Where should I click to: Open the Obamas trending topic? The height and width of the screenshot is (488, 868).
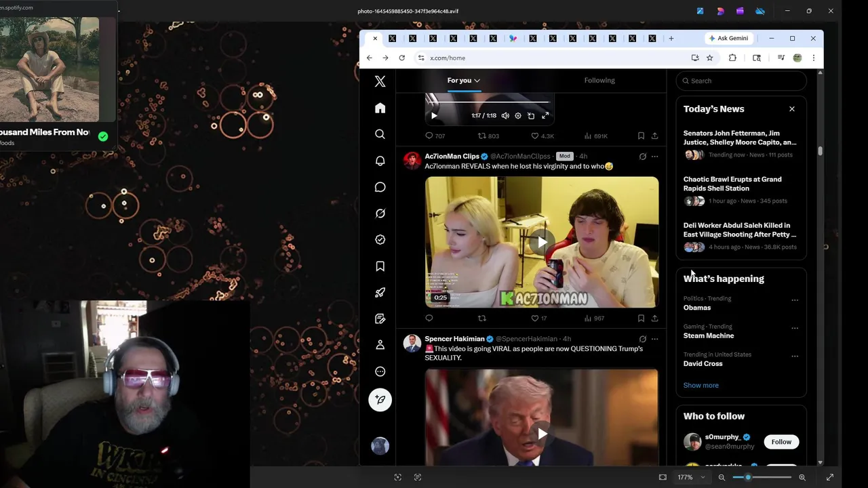pyautogui.click(x=697, y=308)
